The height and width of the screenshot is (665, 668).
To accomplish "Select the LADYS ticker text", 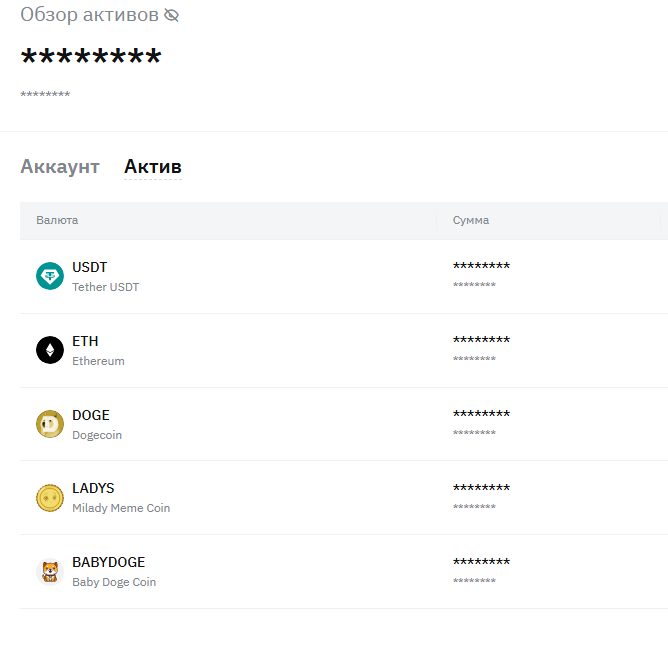I will 93,488.
